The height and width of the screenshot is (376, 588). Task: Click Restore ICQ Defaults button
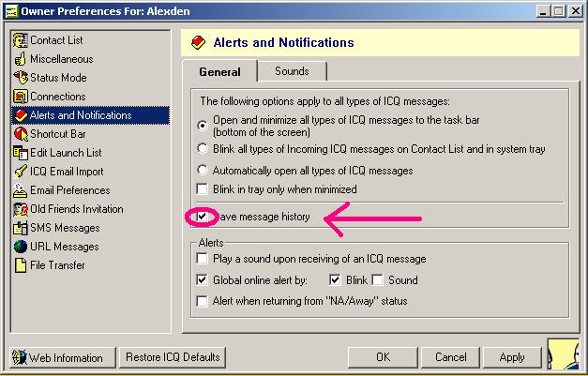pyautogui.click(x=173, y=357)
